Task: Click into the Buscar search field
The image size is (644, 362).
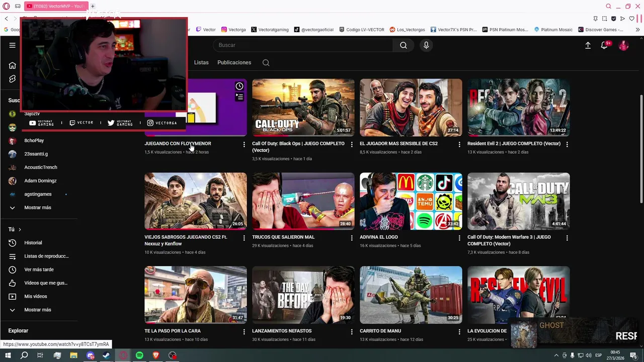Action: pyautogui.click(x=303, y=45)
